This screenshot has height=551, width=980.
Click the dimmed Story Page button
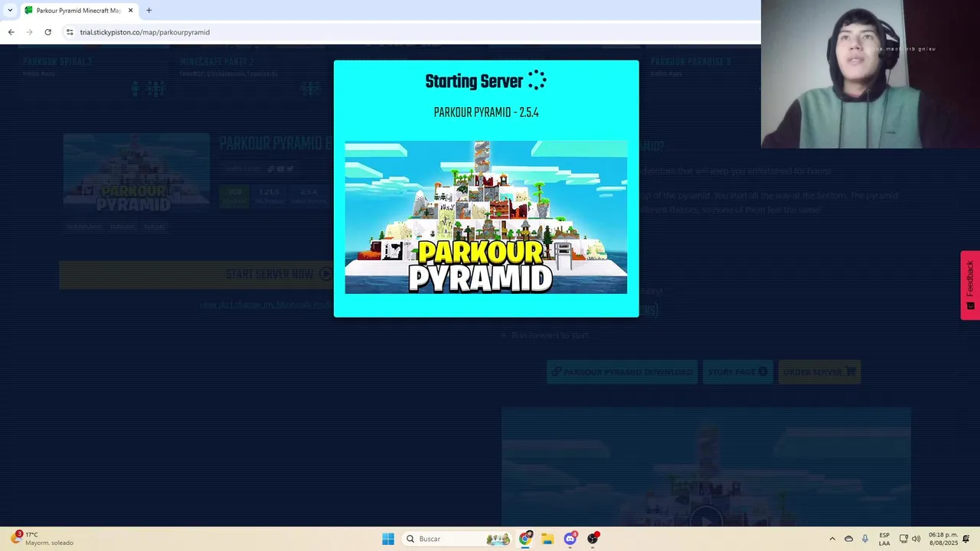[x=737, y=372]
